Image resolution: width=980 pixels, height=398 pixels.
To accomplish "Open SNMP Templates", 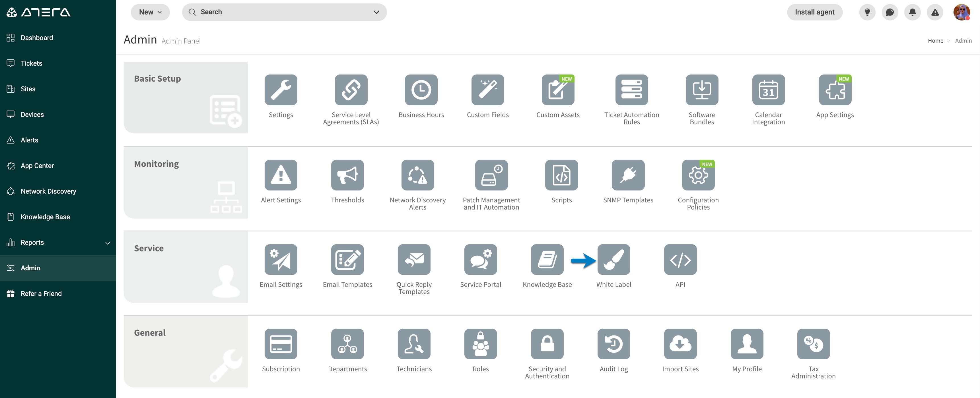I will pos(628,175).
